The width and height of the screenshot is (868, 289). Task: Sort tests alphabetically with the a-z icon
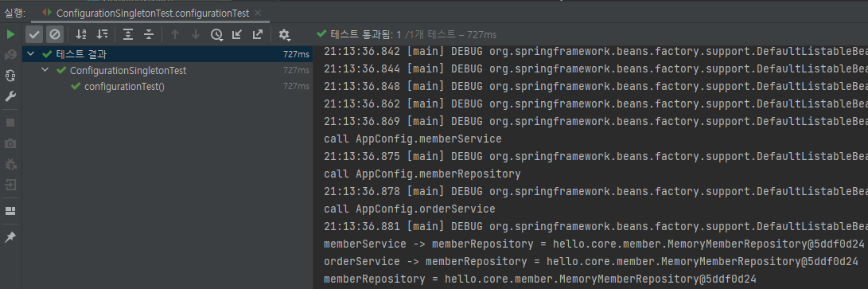(x=81, y=34)
